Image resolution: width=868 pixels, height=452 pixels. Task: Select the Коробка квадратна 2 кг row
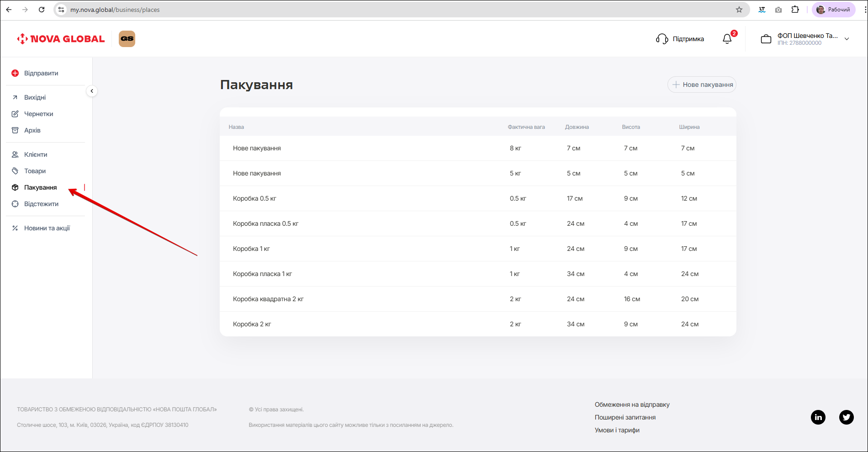click(x=478, y=299)
